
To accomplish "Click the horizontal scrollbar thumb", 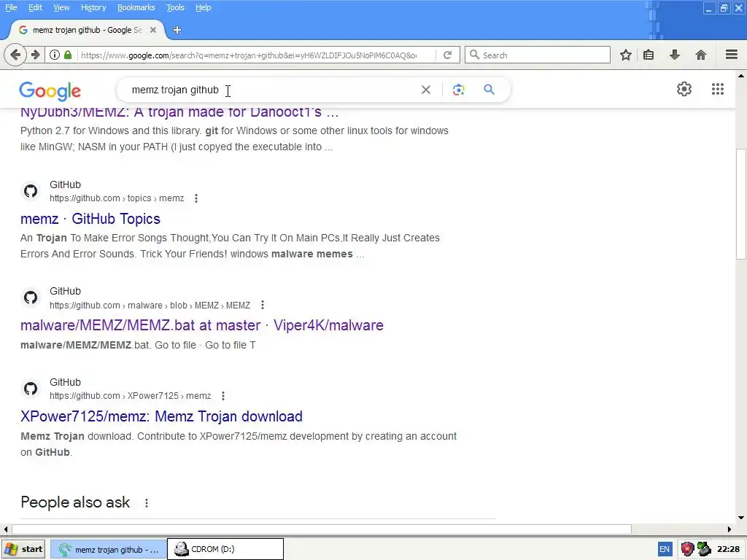I will (322, 529).
